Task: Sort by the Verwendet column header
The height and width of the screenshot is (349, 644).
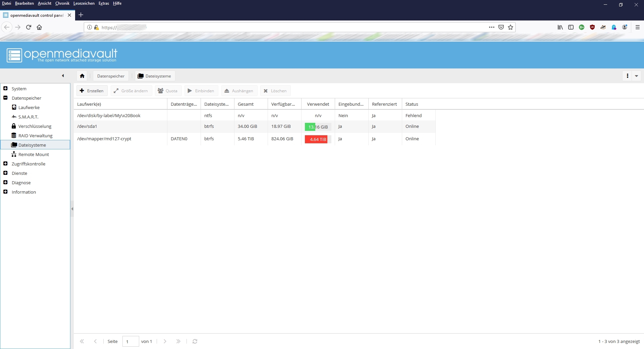Action: pos(318,104)
